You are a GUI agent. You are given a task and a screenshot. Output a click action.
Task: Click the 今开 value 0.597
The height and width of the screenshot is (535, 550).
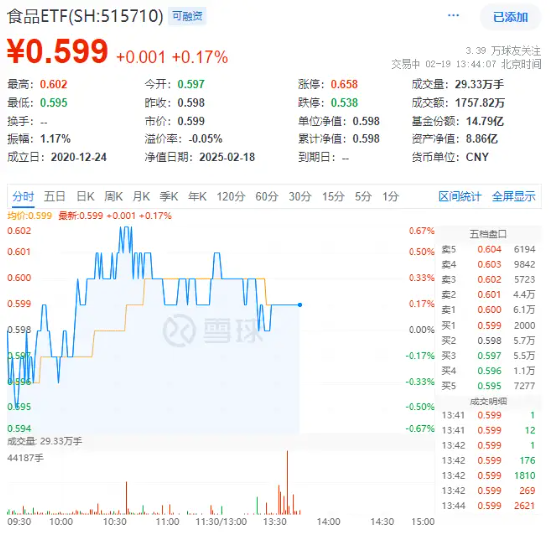pyautogui.click(x=191, y=84)
